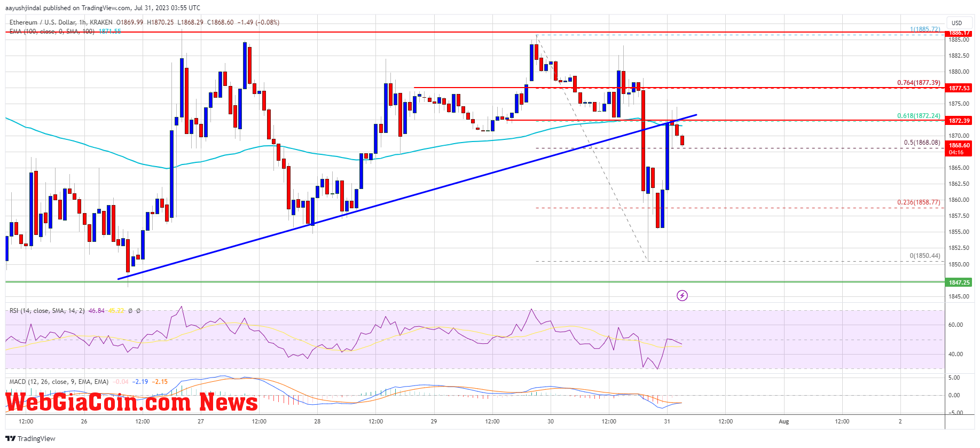This screenshot has width=980, height=448.
Task: Click the 1845.00 price axis tick
Action: (959, 297)
